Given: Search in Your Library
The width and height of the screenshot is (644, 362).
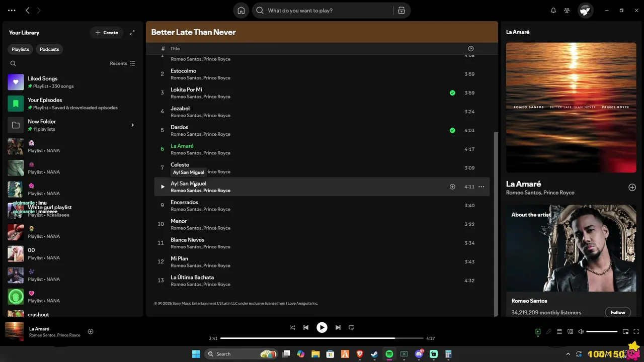Looking at the screenshot, I should point(13,63).
